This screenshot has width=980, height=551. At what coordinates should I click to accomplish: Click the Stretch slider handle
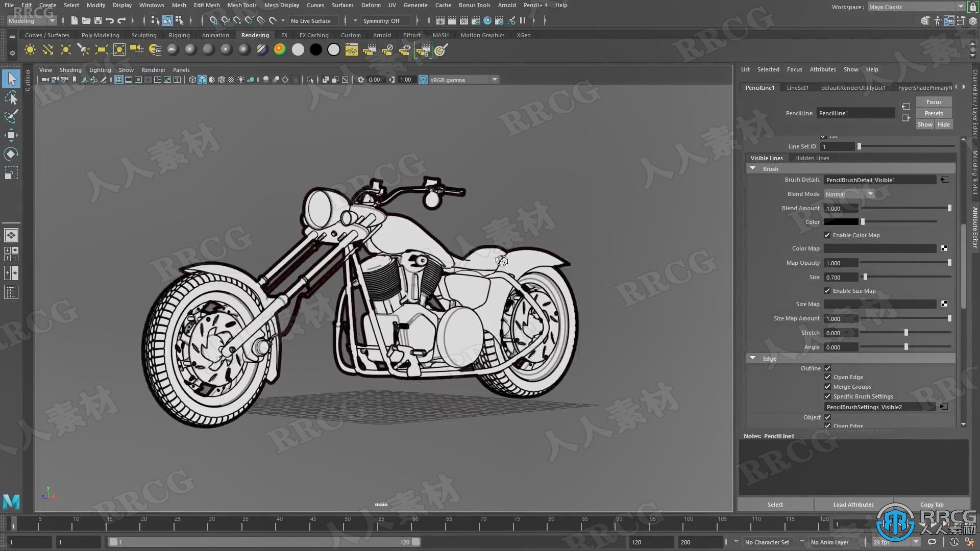point(906,333)
